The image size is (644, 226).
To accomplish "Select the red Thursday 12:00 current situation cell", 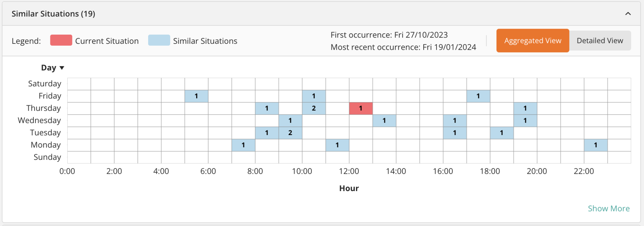I will coord(361,108).
